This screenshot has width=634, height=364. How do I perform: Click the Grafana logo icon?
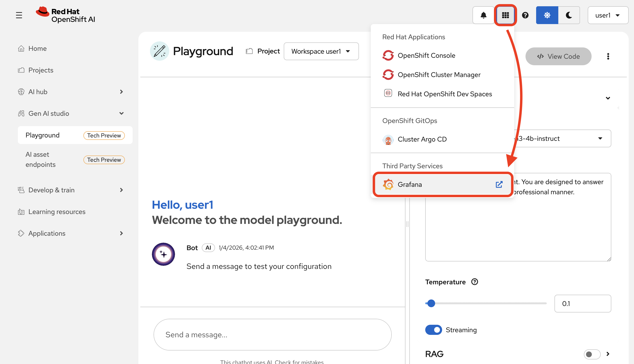coord(388,184)
